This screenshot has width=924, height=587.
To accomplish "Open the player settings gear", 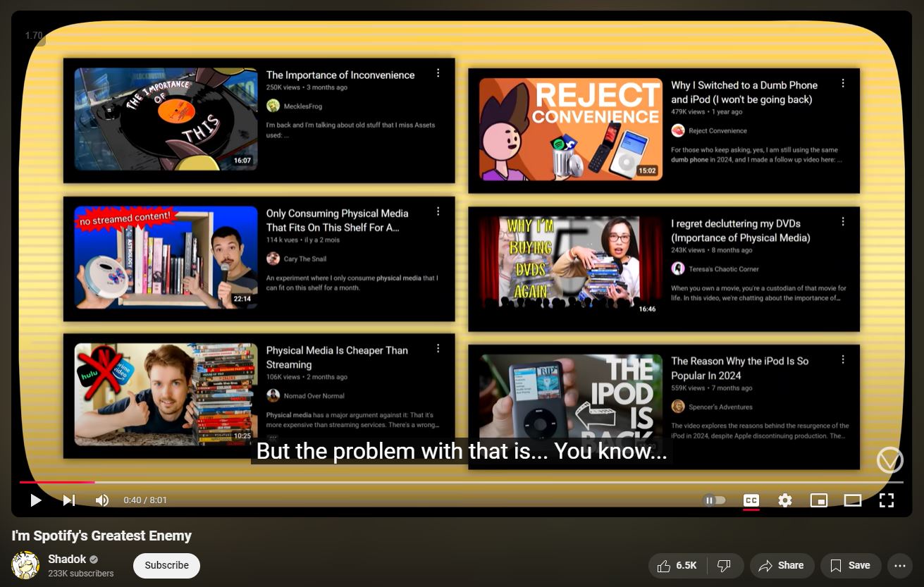I will pyautogui.click(x=785, y=500).
